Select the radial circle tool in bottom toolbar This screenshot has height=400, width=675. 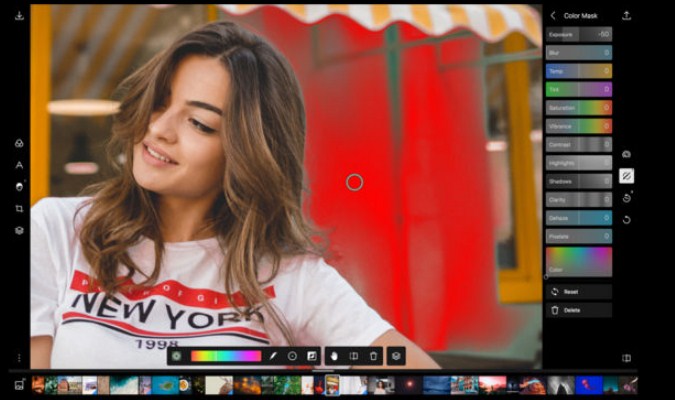coord(292,356)
